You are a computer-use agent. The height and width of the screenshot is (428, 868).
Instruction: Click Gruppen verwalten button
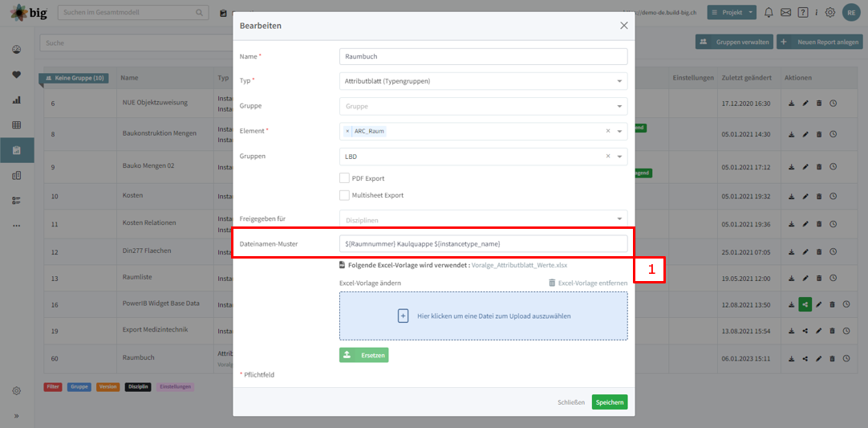[x=734, y=42]
